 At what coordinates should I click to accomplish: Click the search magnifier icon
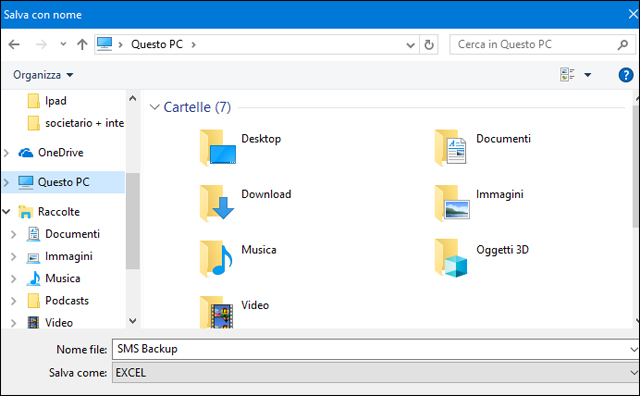point(622,44)
